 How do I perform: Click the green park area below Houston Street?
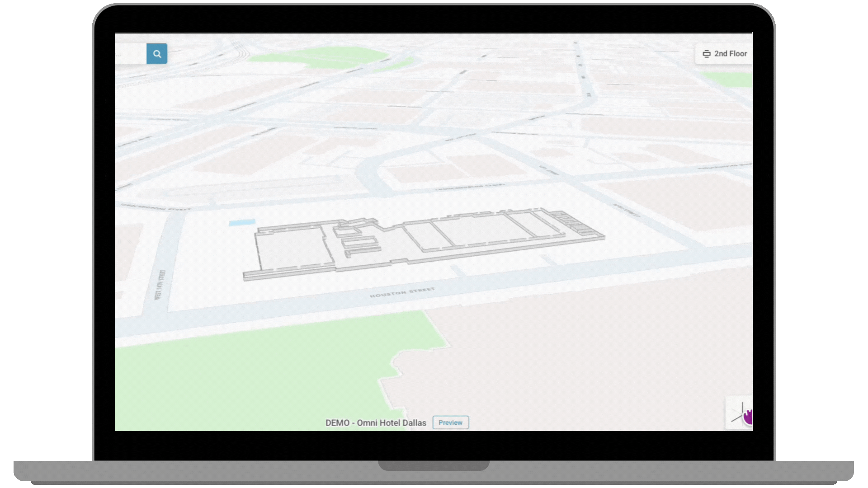tap(253, 375)
